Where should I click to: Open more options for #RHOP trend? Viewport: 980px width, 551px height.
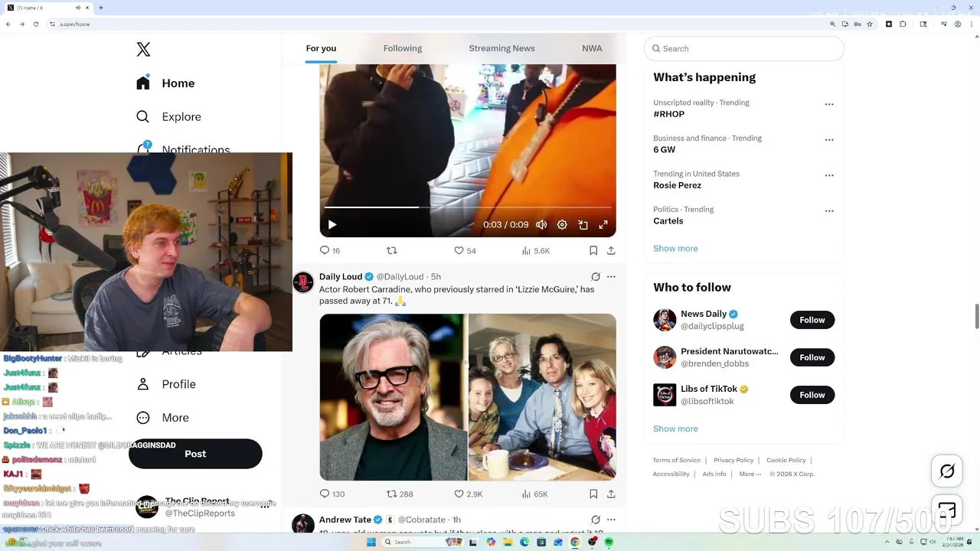[829, 104]
